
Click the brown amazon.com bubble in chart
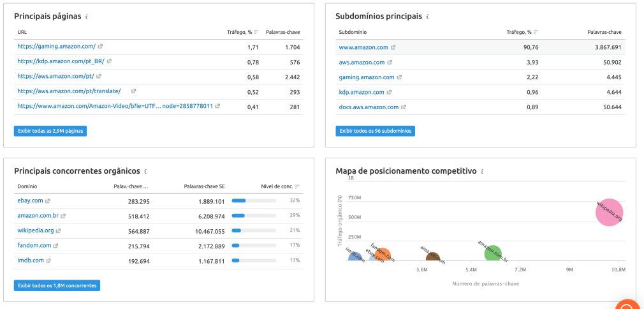432,257
